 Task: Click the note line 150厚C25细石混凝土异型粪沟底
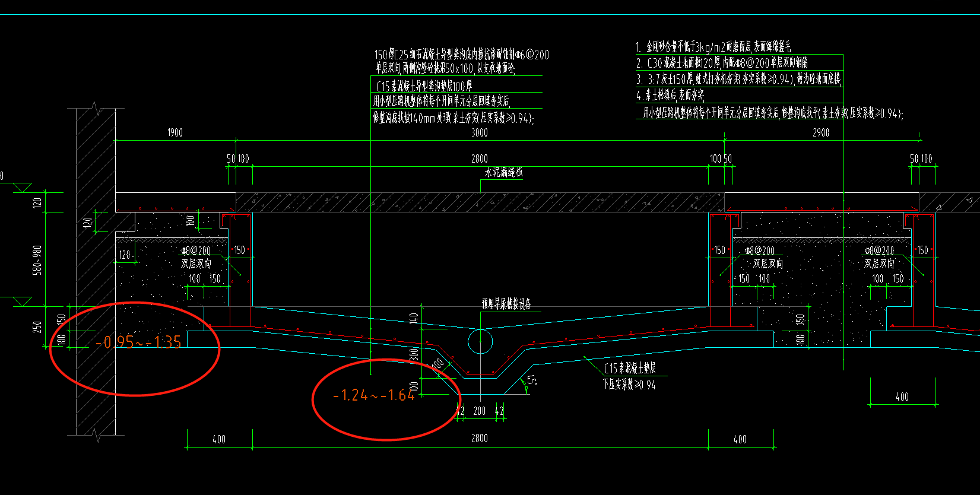[462, 55]
